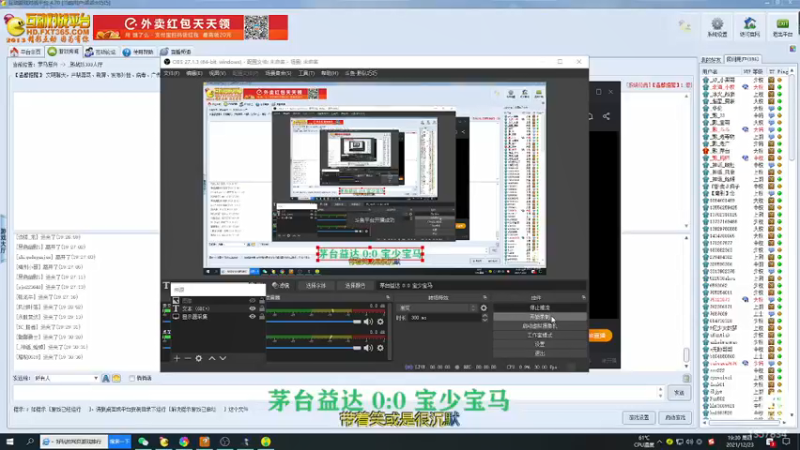Pop out the audio mixer dock header icon
This screenshot has height=450, width=800.
388,297
